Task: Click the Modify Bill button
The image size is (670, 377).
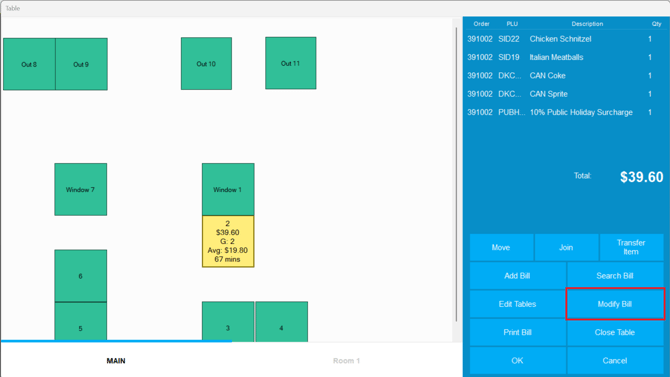Action: (615, 304)
